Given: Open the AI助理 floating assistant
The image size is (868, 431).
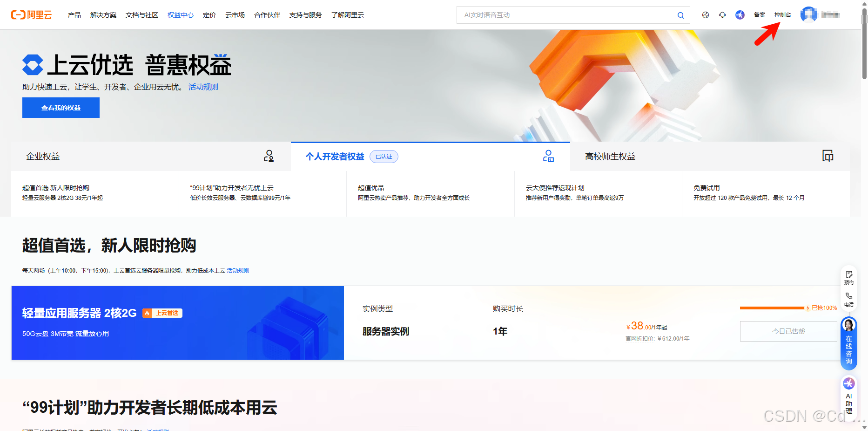Looking at the screenshot, I should [849, 396].
